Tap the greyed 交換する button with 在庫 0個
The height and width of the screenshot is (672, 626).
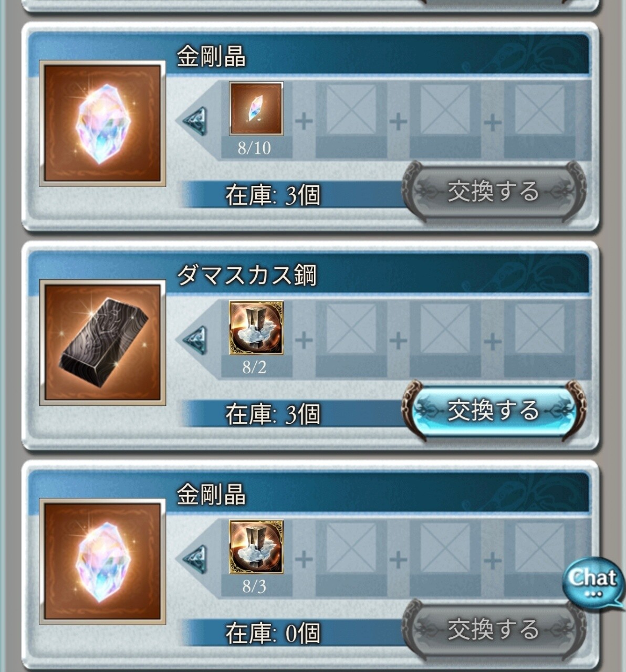[494, 630]
